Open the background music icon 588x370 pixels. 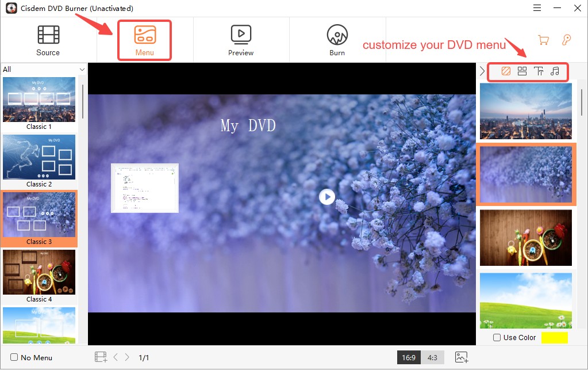555,71
